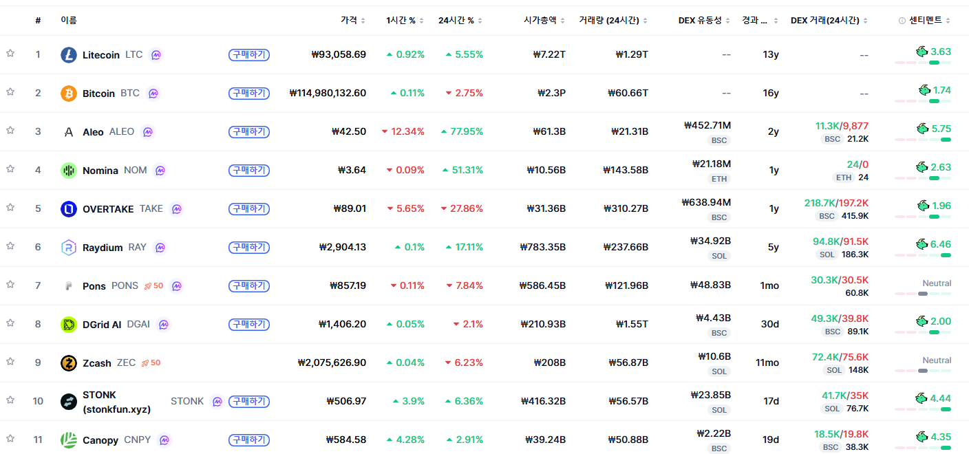The width and height of the screenshot is (980, 454).
Task: Click the Pons logo icon
Action: pyautogui.click(x=69, y=286)
